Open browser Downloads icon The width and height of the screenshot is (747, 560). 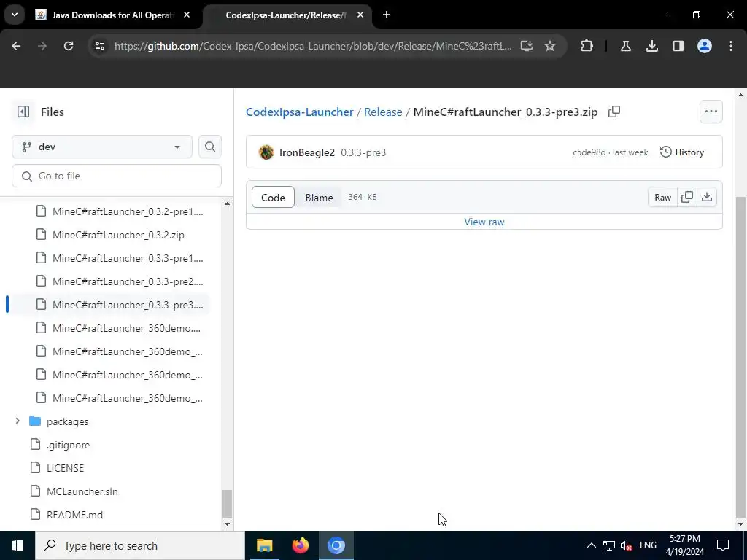click(651, 46)
